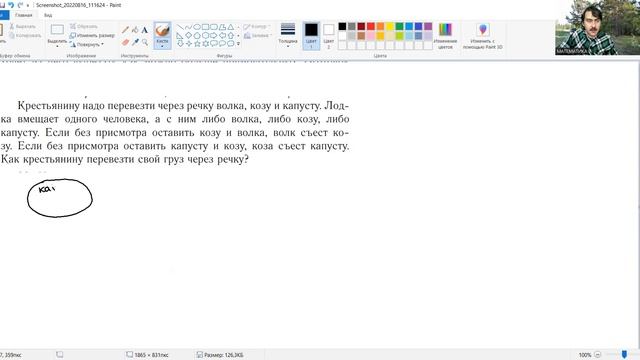Click the Redo arrow in title bar
This screenshot has width=640, height=360.
coord(20,5)
